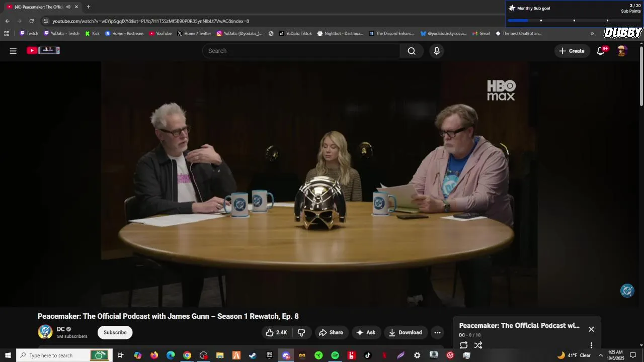Close the Peacemaker browser tab
Image resolution: width=644 pixels, height=362 pixels.
[76, 7]
